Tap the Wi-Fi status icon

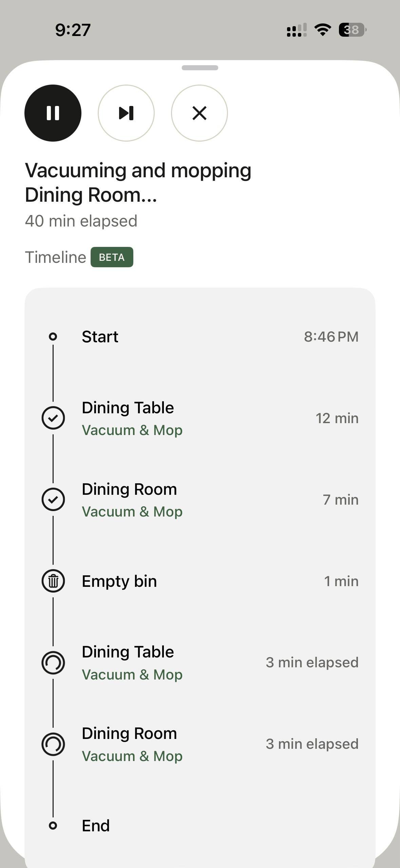coord(323,30)
